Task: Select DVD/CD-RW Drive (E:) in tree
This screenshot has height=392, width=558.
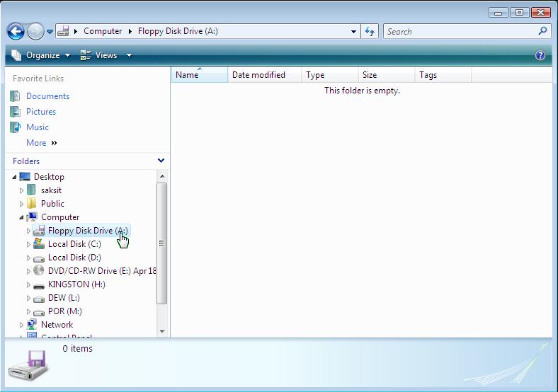Action: pyautogui.click(x=102, y=271)
